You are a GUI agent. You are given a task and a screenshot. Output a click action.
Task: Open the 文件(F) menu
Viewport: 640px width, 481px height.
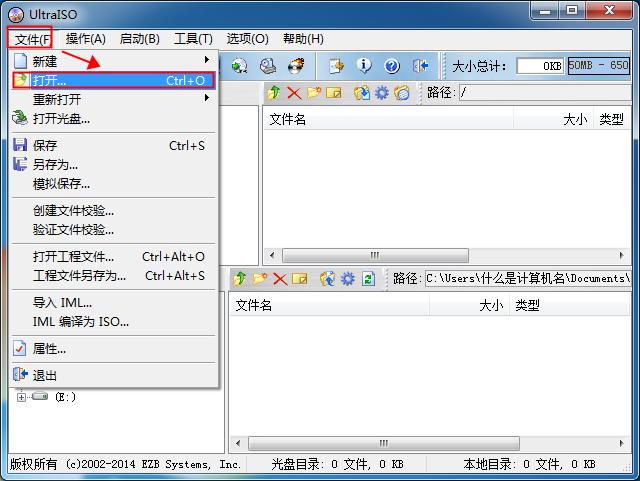30,39
